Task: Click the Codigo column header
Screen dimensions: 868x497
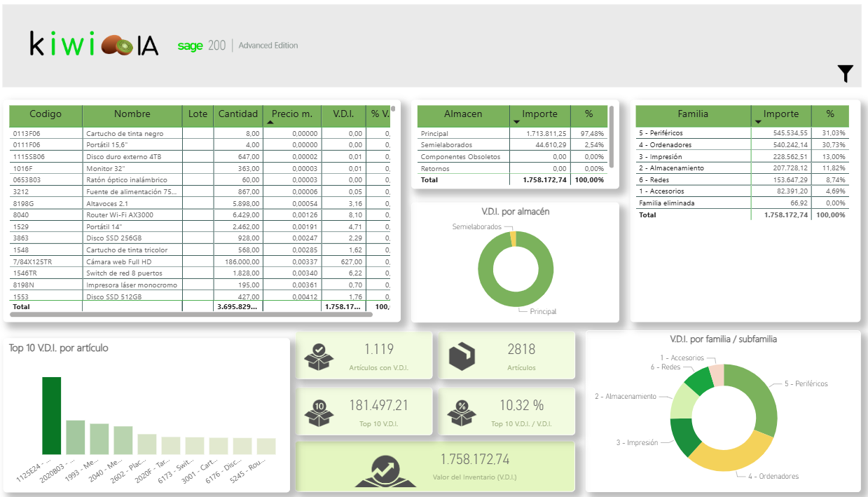Action: 46,114
